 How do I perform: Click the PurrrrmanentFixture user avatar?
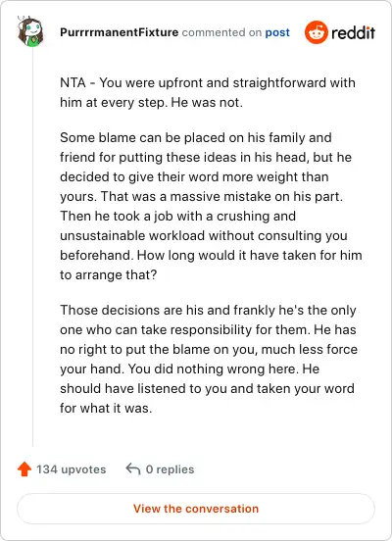30,31
